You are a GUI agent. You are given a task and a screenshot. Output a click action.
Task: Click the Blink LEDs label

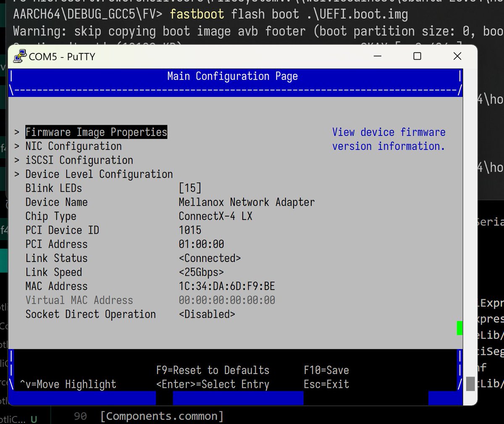click(x=54, y=188)
